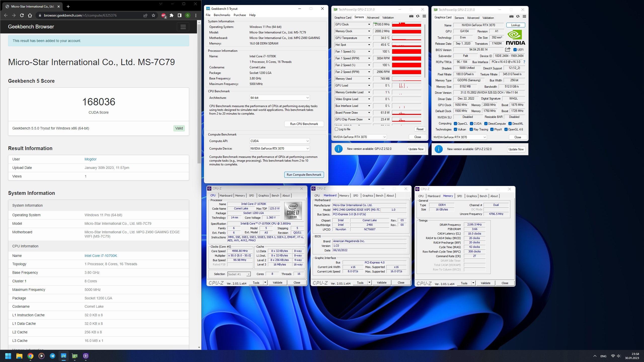Click Run Compute Benchmark button
This screenshot has height=362, width=644.
click(x=304, y=175)
